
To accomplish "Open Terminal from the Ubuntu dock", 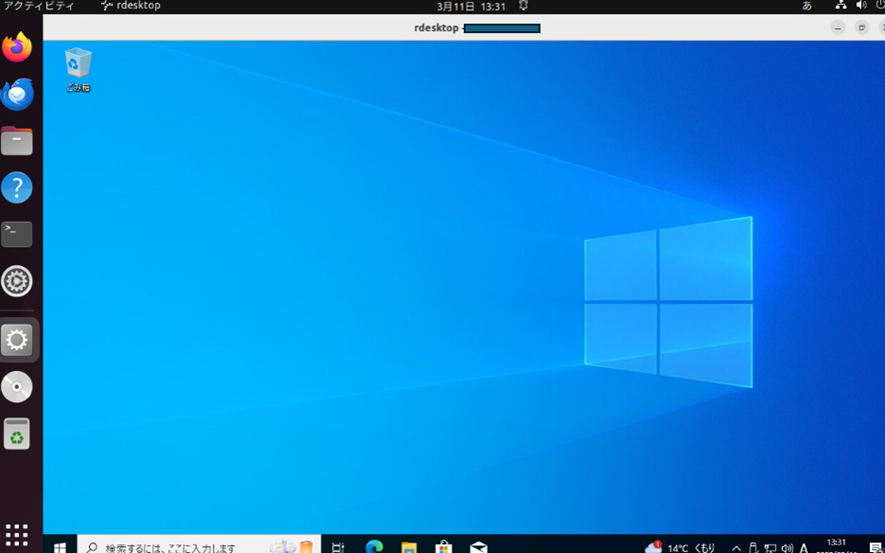I will [17, 234].
